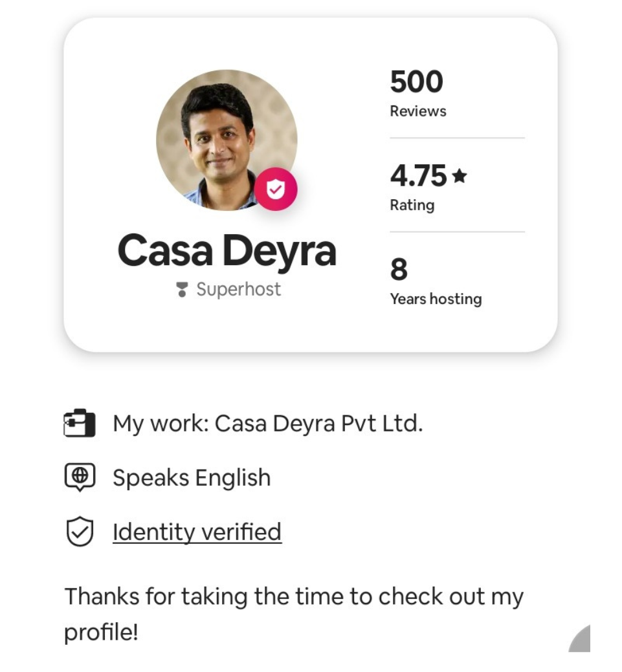Click the Years hosting label

pos(436,299)
